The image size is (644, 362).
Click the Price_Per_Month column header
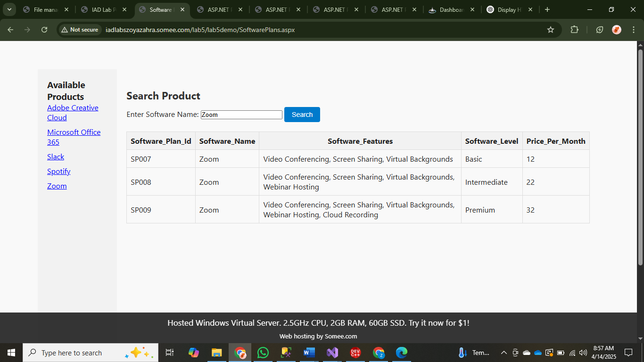(x=556, y=141)
